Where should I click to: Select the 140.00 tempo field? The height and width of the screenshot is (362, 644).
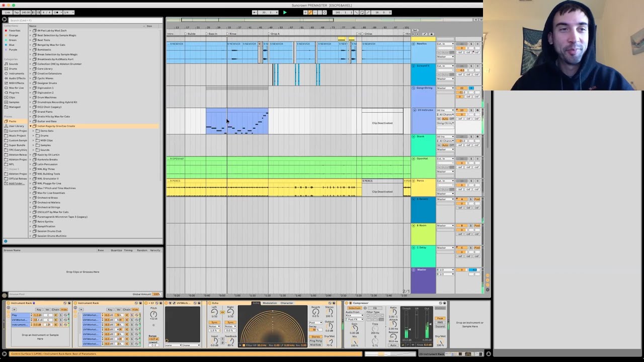tap(26, 13)
